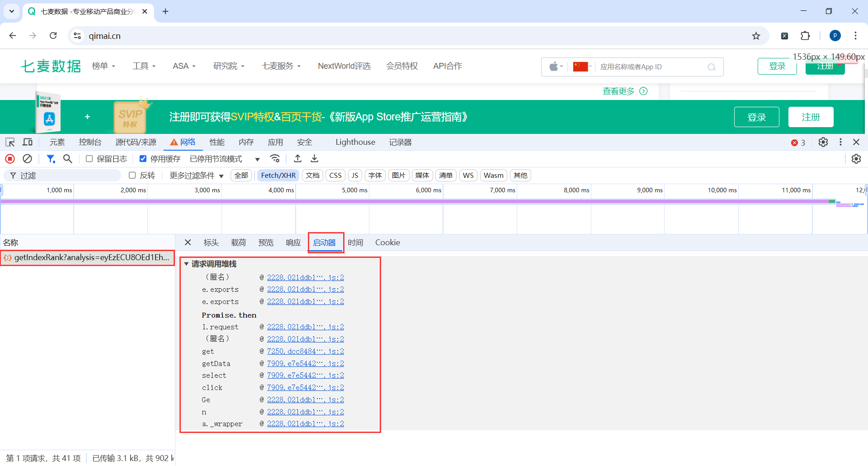This screenshot has height=466, width=868.
Task: Close the DevTools panel
Action: tap(856, 142)
